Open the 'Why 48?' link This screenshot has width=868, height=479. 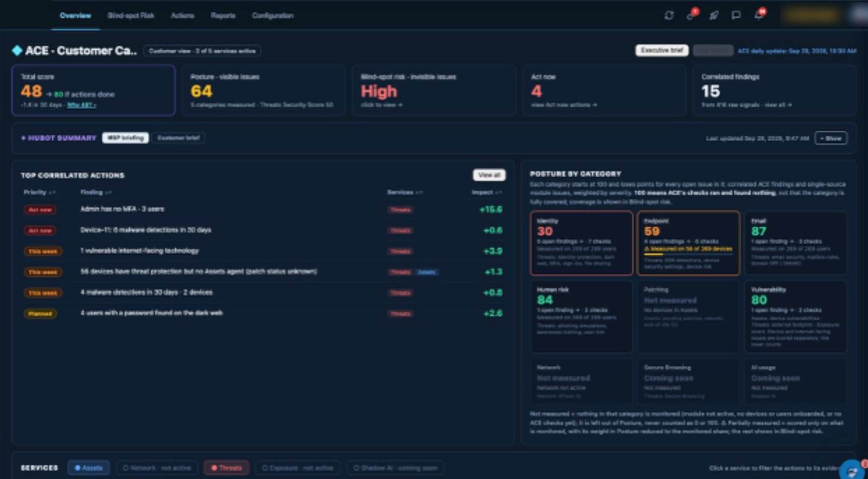pos(81,105)
